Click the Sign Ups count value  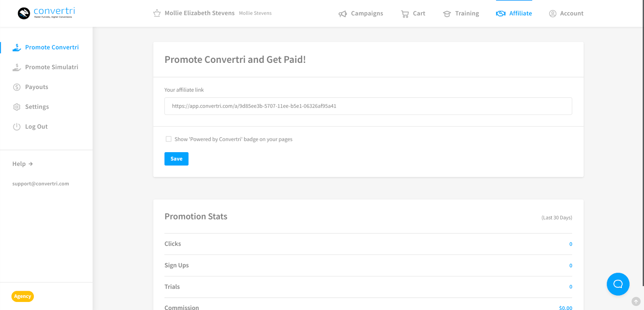571,265
